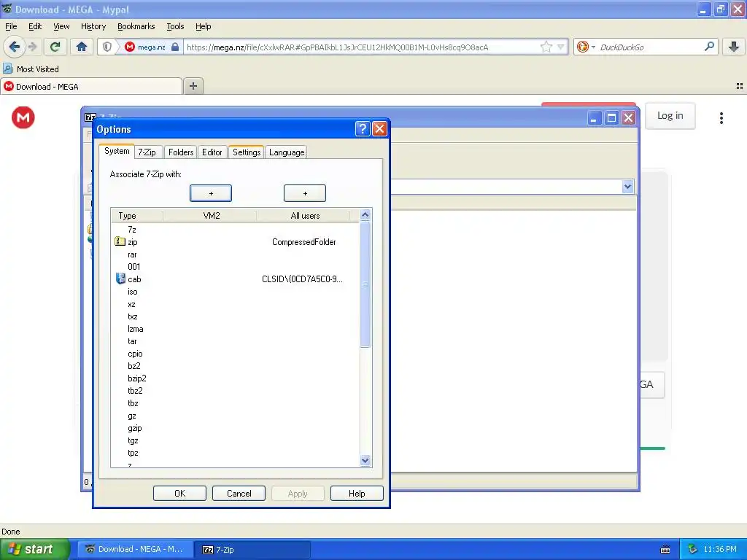Switch to the 7-Zip tab
This screenshot has width=747, height=560.
[147, 152]
